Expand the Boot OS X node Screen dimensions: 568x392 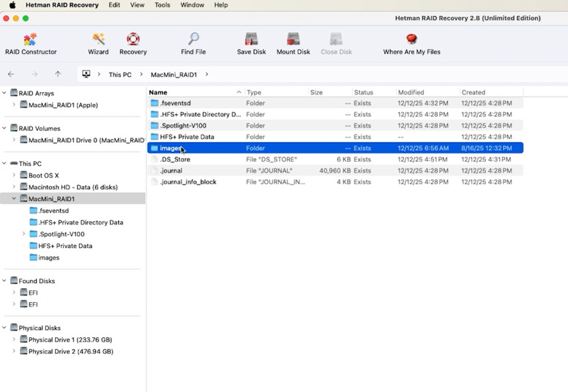(x=14, y=175)
